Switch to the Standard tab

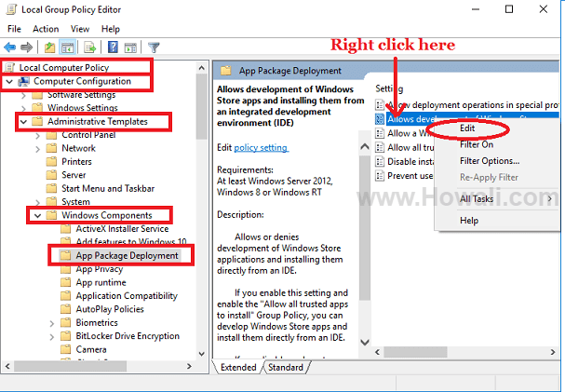pos(286,367)
